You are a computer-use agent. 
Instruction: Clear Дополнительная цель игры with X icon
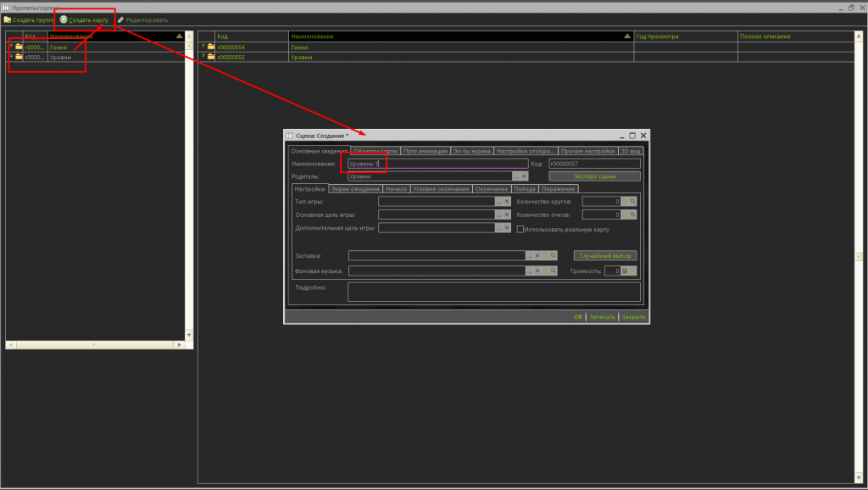pos(507,228)
